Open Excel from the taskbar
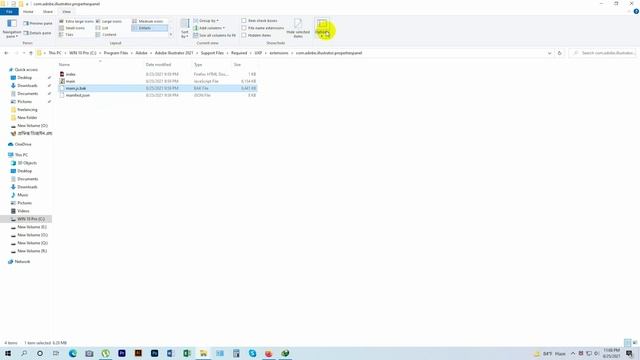This screenshot has height=360, width=640. 187,353
